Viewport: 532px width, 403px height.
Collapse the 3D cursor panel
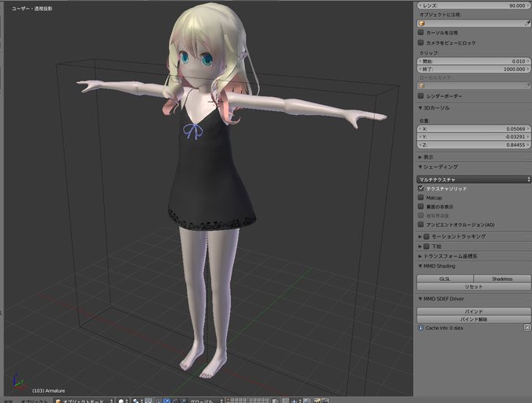point(420,108)
